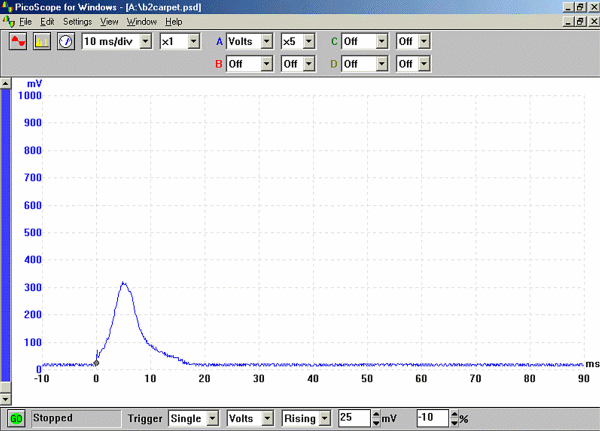Viewport: 600px width, 431px height.
Task: Click the PicoScope icon beside File menu
Action: tap(8, 21)
